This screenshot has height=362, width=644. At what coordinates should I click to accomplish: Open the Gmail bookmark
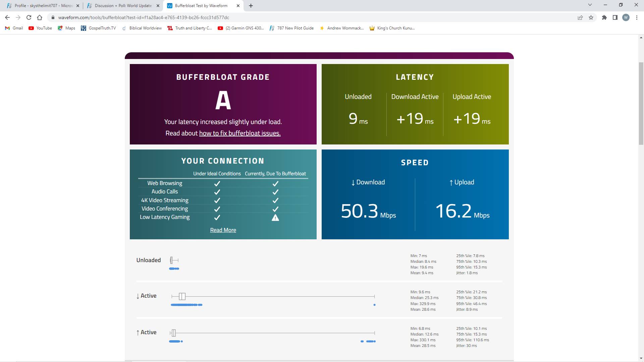point(14,28)
